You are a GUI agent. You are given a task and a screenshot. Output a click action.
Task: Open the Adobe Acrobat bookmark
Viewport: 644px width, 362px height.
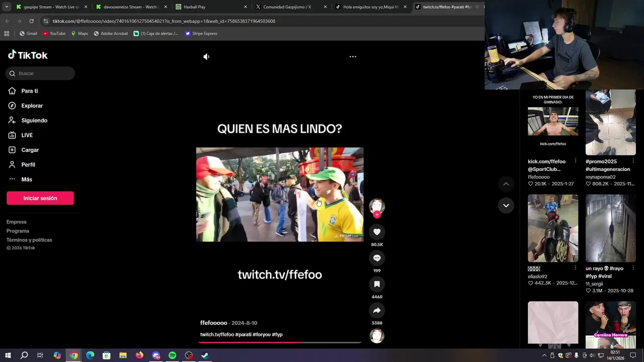[111, 34]
